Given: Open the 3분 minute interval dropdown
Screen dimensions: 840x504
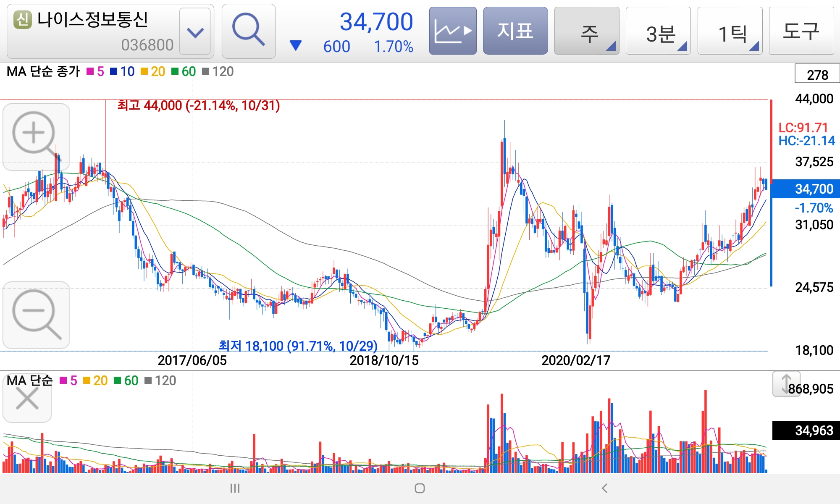Looking at the screenshot, I should 658,31.
